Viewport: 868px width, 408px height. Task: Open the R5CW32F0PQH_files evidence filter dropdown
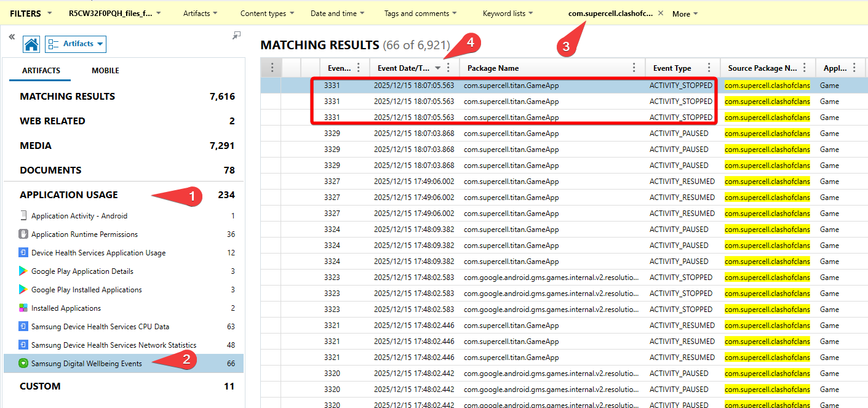(x=115, y=13)
